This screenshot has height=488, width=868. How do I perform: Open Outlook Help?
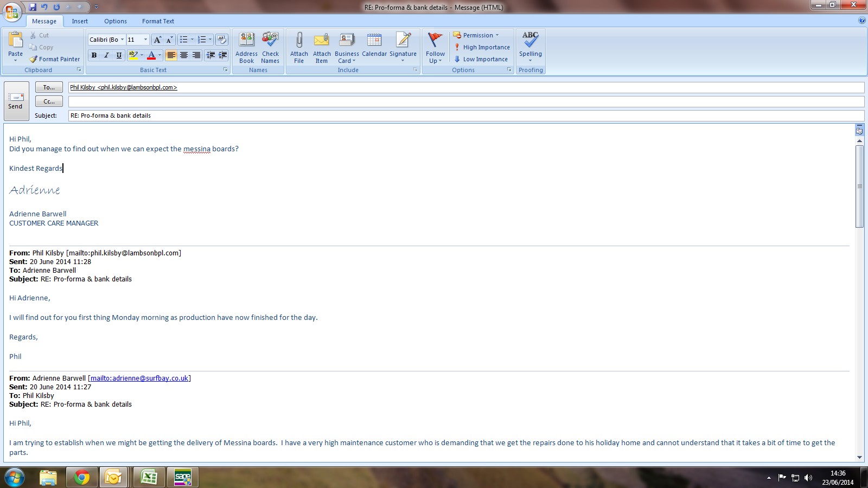[x=862, y=21]
